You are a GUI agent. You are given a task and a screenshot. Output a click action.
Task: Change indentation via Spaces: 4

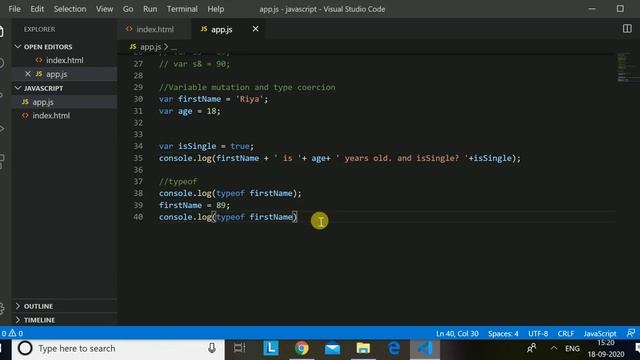tap(503, 333)
